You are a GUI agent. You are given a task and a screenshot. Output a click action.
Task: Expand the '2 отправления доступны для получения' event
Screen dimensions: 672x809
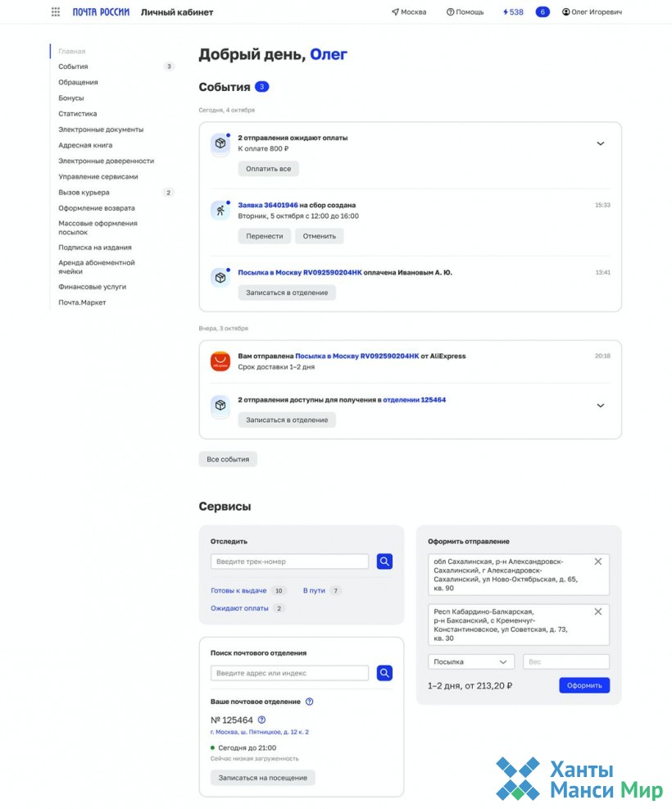[600, 405]
